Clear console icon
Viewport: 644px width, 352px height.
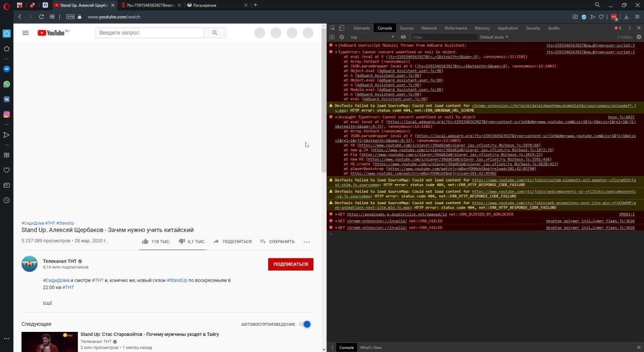(x=342, y=37)
